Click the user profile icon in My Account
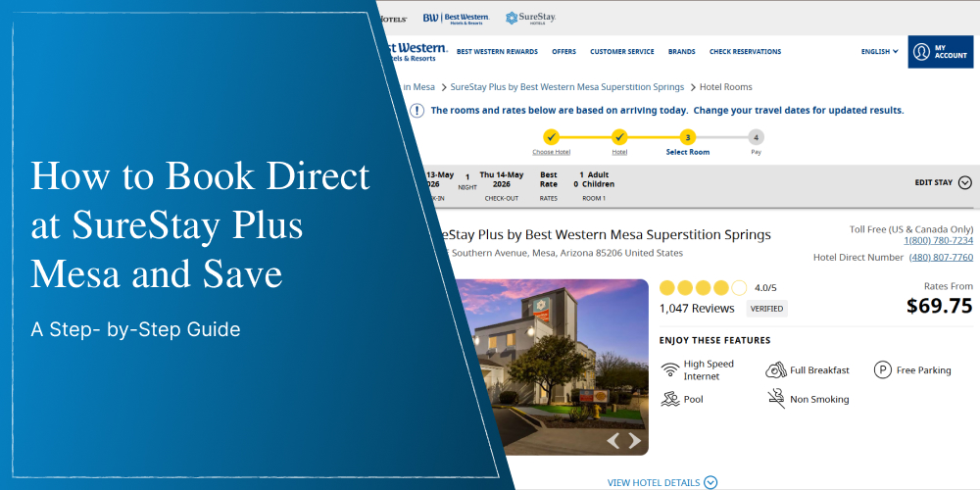This screenshot has height=490, width=980. (921, 52)
